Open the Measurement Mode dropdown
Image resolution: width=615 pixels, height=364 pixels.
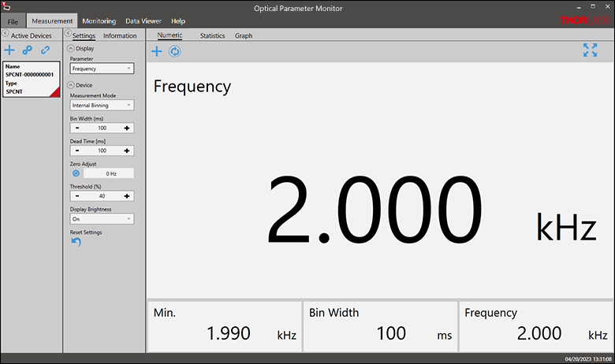coord(102,105)
